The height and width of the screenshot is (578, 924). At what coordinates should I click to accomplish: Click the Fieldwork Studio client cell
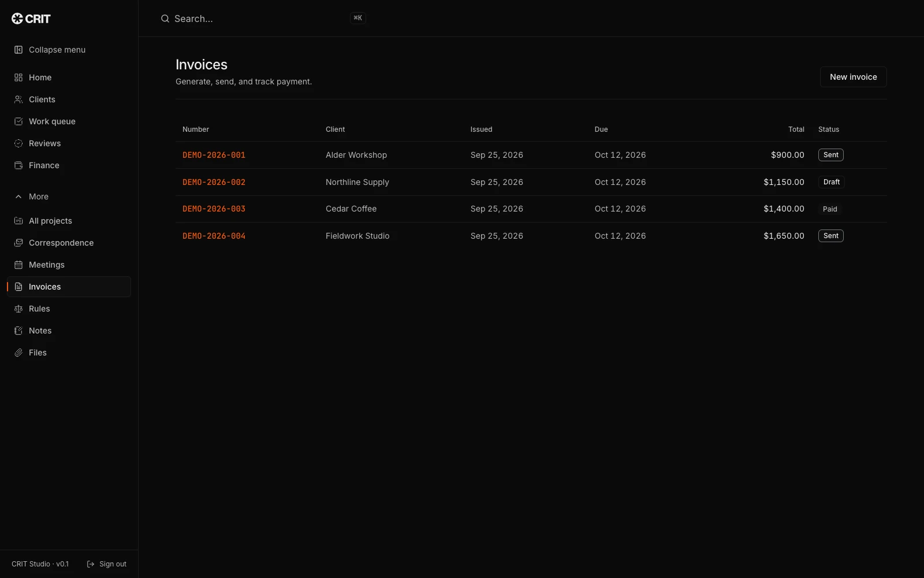pyautogui.click(x=357, y=236)
